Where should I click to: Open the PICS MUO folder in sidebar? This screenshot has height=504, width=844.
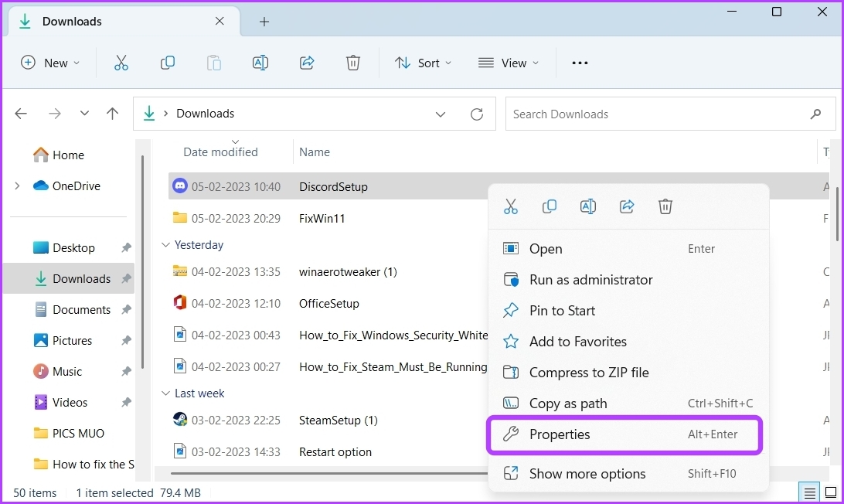tap(69, 434)
